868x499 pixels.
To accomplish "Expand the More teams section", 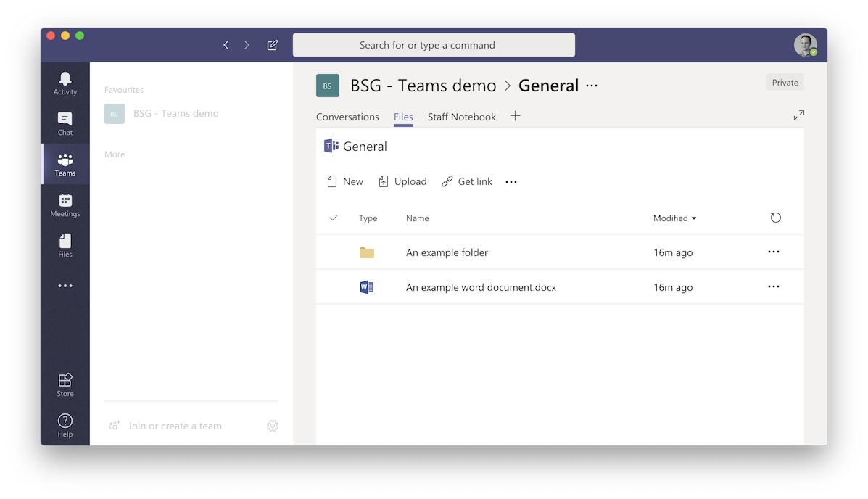I will tap(115, 154).
